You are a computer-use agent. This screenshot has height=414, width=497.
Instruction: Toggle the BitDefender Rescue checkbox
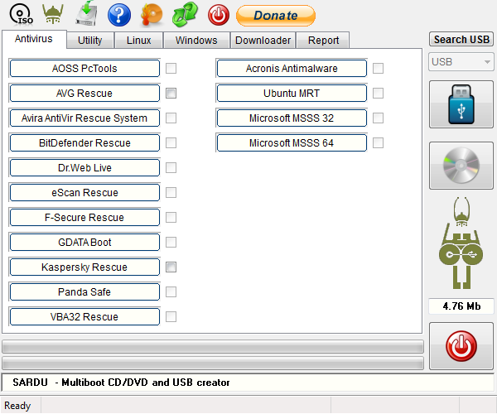(x=171, y=143)
